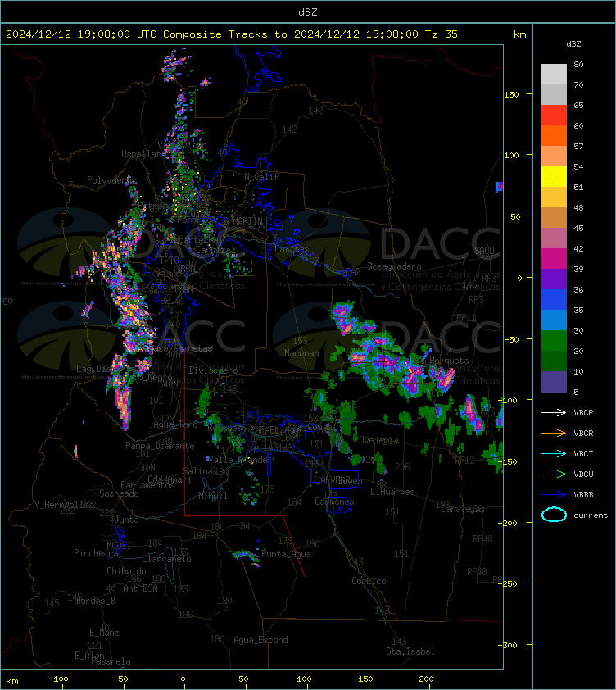Click the orange VBCR arrow icon

554,433
